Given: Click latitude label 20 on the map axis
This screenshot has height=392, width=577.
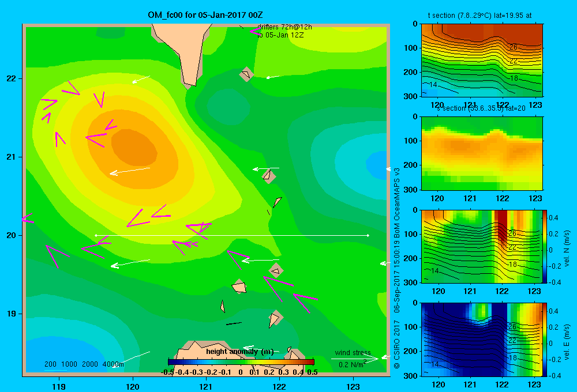Looking at the screenshot, I should click(x=12, y=235).
